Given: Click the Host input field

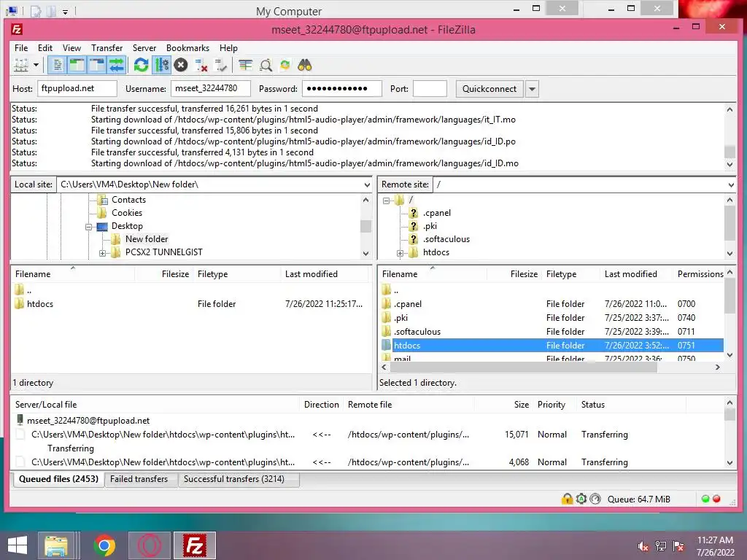Looking at the screenshot, I should [77, 88].
